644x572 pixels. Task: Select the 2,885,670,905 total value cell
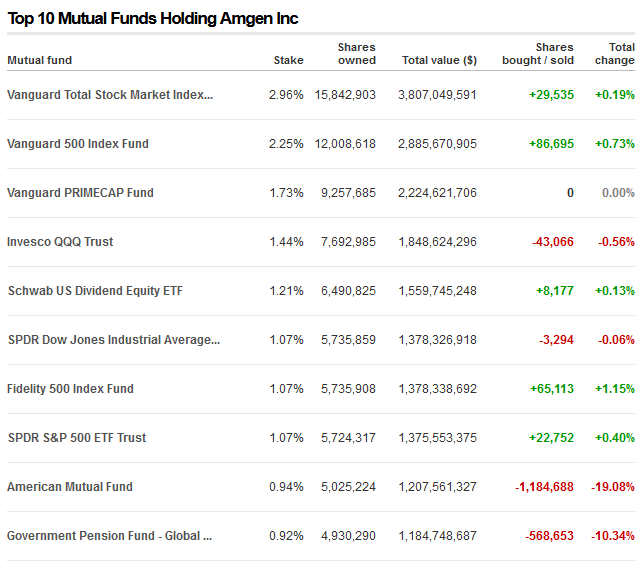click(437, 144)
